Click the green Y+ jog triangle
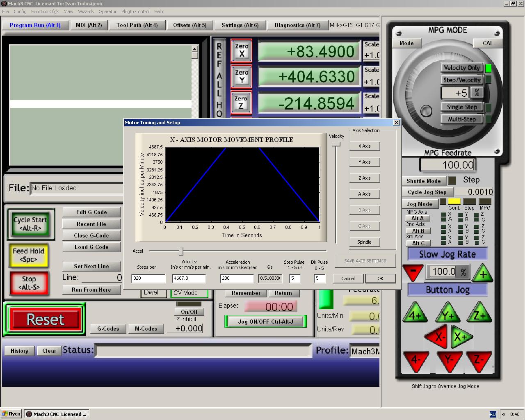525x420 pixels. tap(447, 313)
